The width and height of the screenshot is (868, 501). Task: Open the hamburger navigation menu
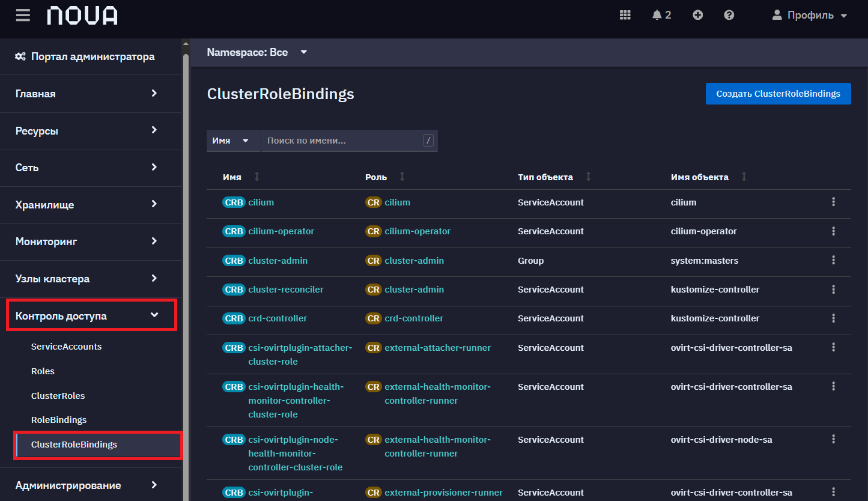click(x=23, y=15)
